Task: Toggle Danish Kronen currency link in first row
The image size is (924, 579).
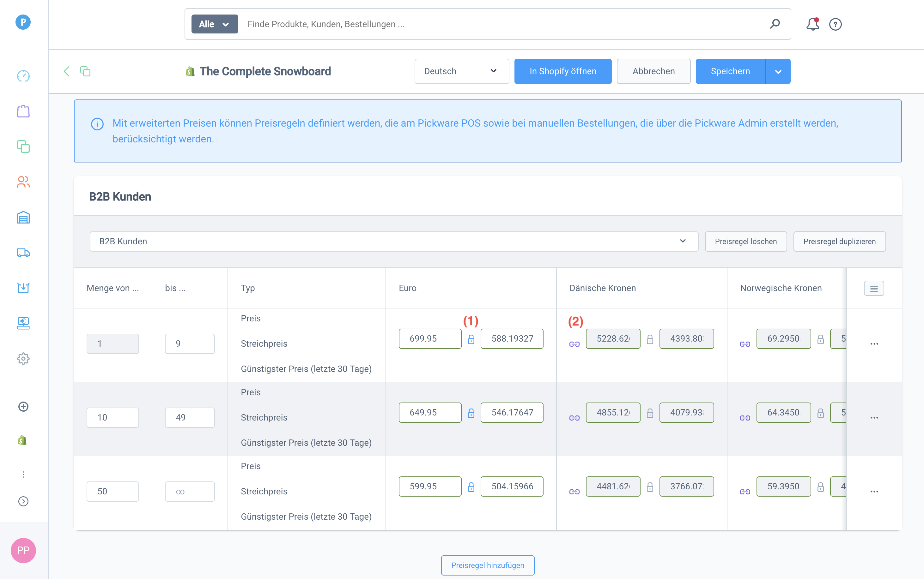Action: coord(574,344)
